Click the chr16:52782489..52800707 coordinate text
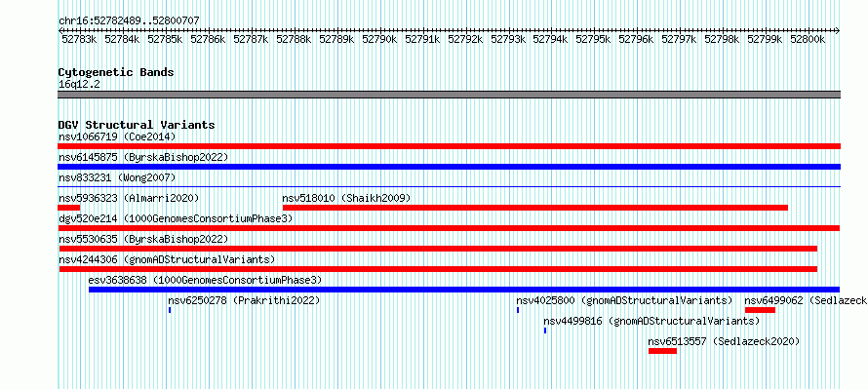This screenshot has width=868, height=389. (129, 20)
